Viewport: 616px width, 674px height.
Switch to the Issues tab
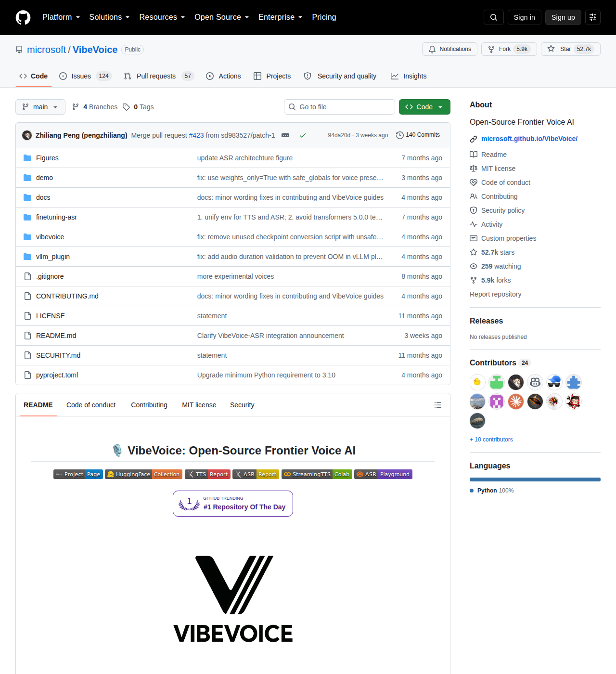tap(85, 76)
